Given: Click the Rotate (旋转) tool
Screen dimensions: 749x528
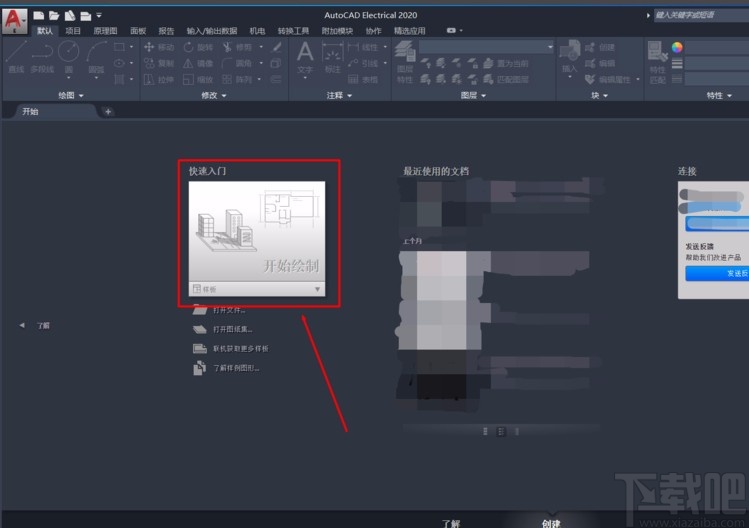Looking at the screenshot, I should (x=198, y=47).
